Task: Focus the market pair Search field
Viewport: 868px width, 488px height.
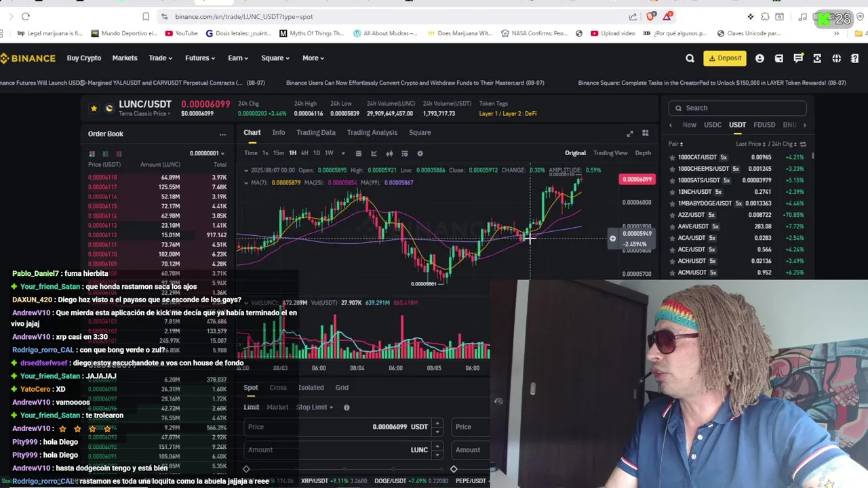Action: tap(737, 108)
